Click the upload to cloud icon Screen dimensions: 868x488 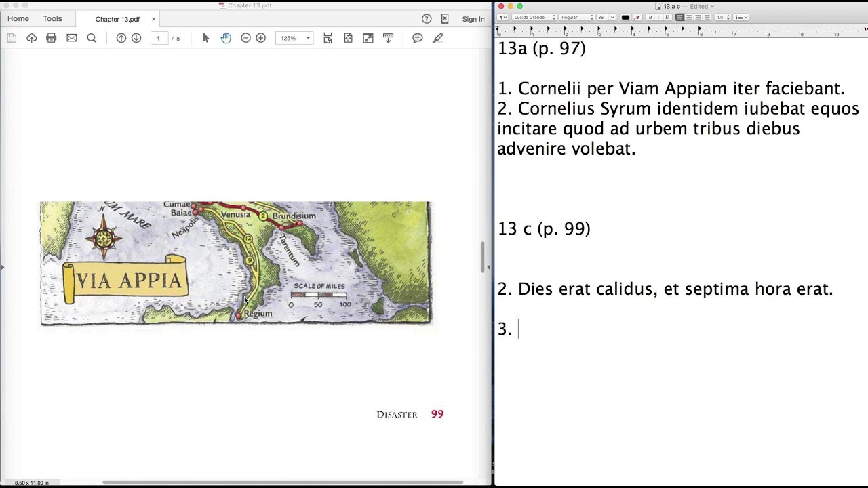31,38
